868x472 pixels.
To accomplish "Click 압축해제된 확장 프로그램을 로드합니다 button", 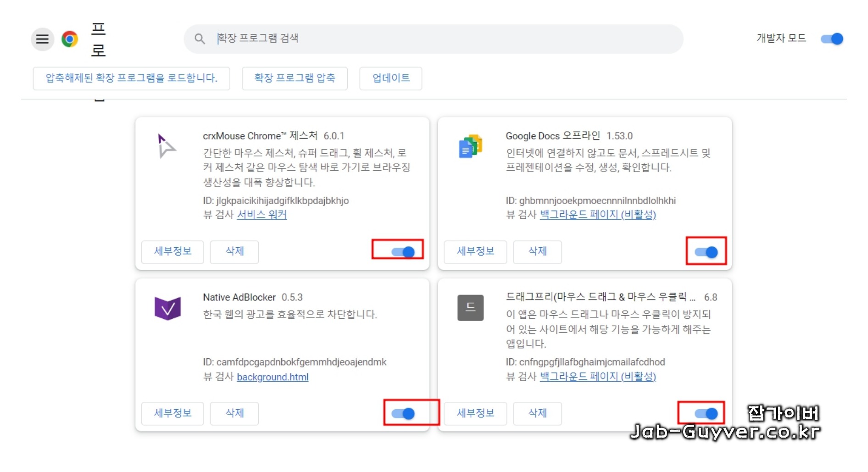I will tap(131, 78).
